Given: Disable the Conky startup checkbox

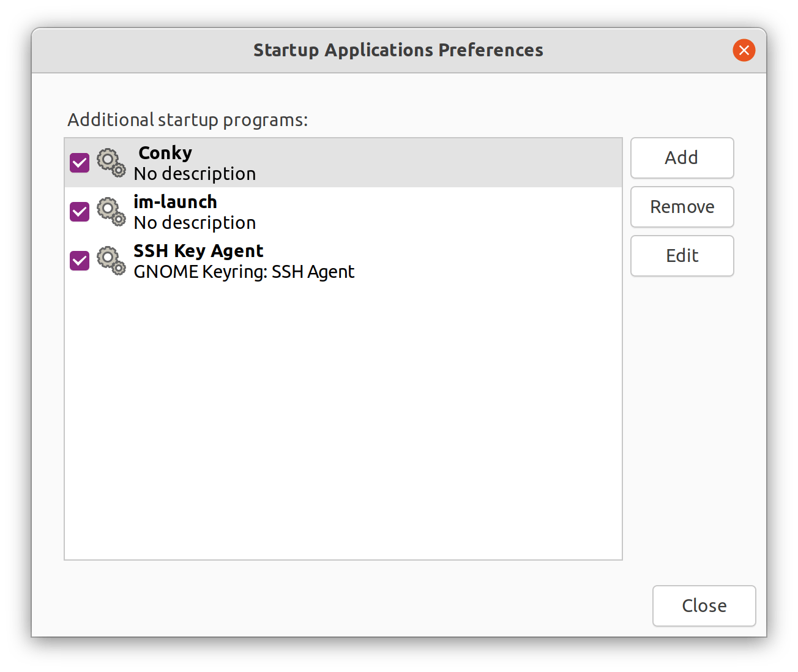Looking at the screenshot, I should [x=80, y=163].
